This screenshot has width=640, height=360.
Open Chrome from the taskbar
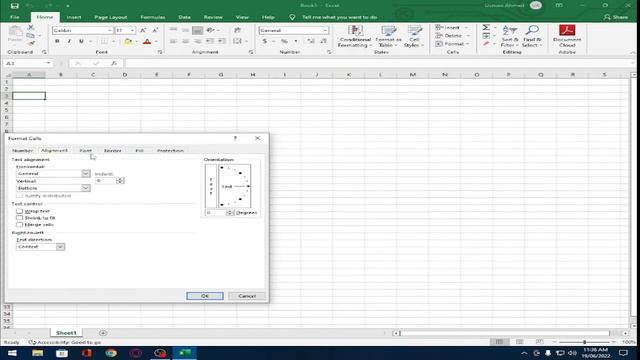coord(111,353)
